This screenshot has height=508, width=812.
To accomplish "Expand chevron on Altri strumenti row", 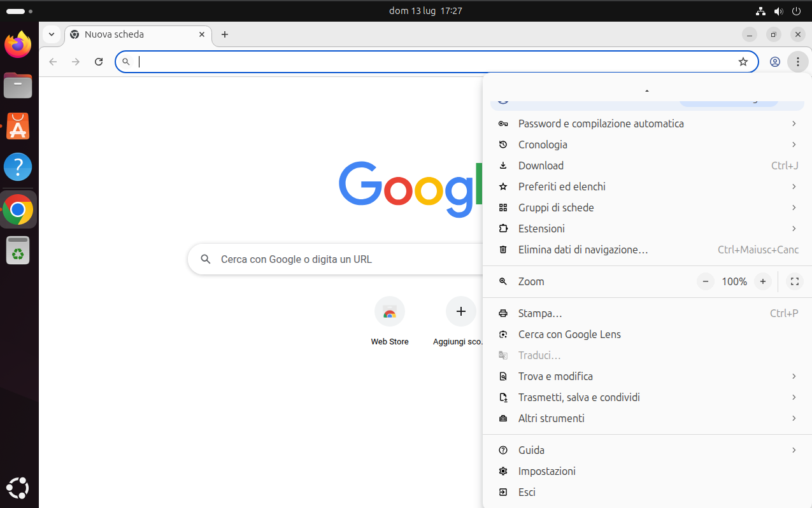I will coord(794,418).
